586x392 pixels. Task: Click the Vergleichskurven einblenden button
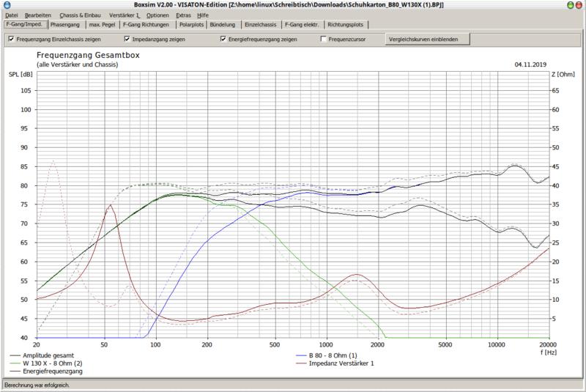coord(427,39)
